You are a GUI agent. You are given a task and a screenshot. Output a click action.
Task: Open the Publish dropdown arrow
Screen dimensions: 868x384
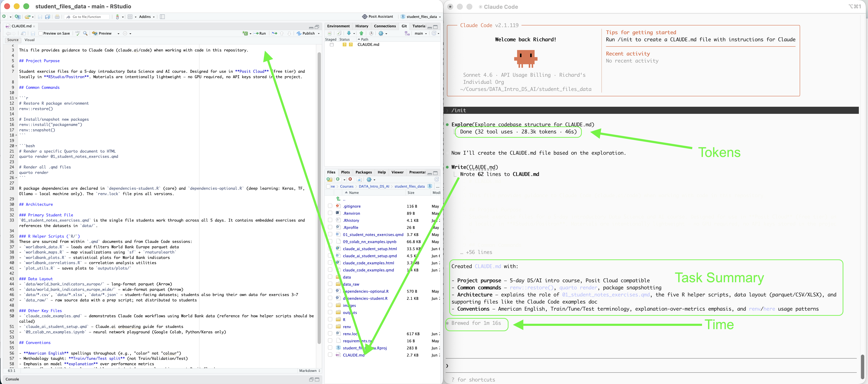319,33
